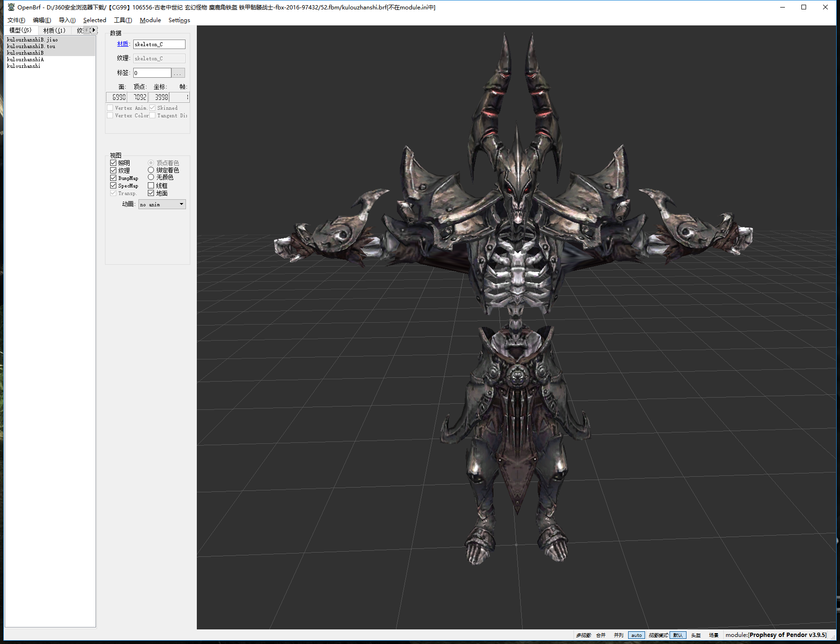The image size is (840, 644).
Task: Toggle the 纹理 texture view checkbox
Action: coord(113,171)
